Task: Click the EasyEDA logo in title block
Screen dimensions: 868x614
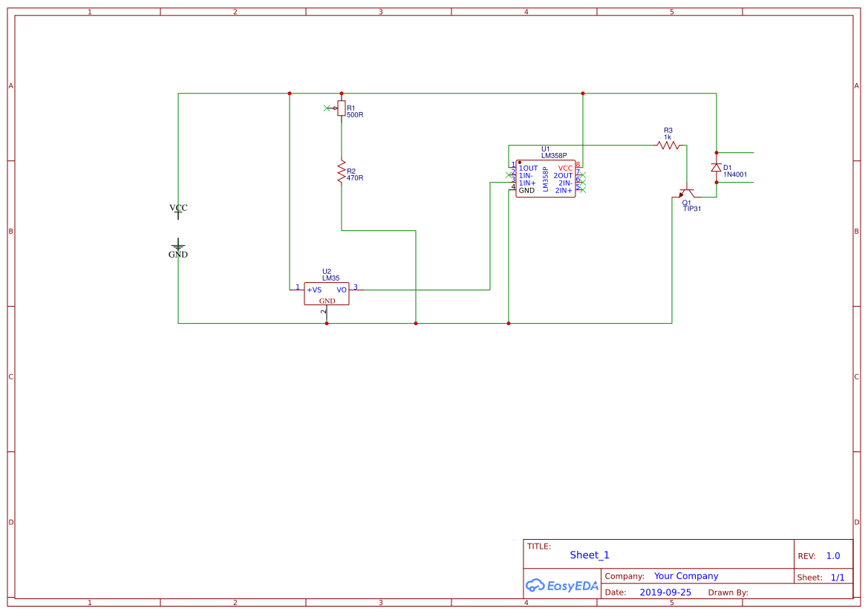Action: 562,585
